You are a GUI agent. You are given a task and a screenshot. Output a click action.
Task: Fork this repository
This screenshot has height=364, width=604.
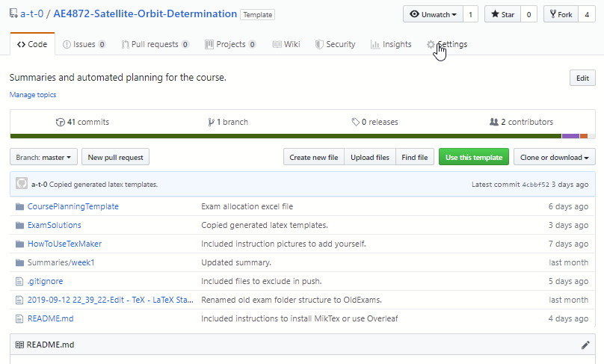561,14
